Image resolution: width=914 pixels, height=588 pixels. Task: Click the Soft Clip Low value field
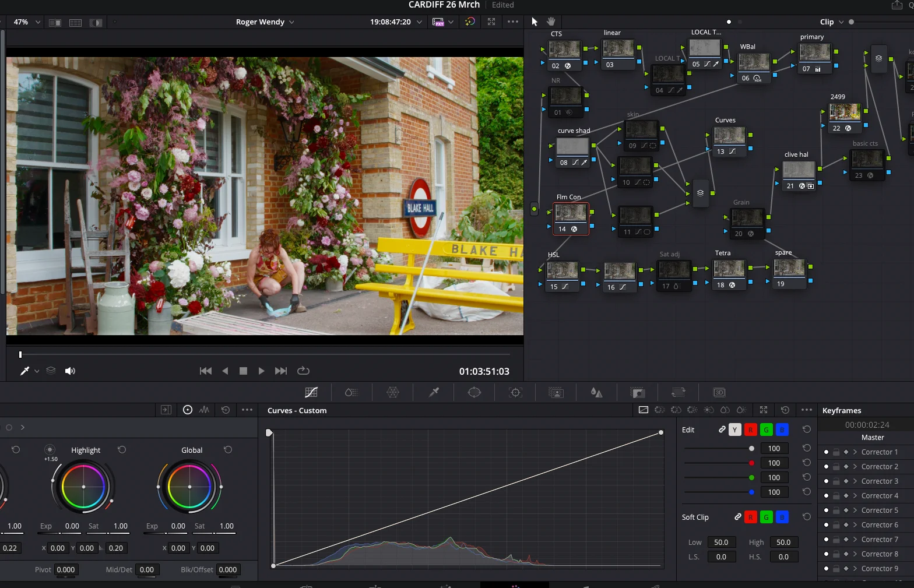tap(721, 542)
